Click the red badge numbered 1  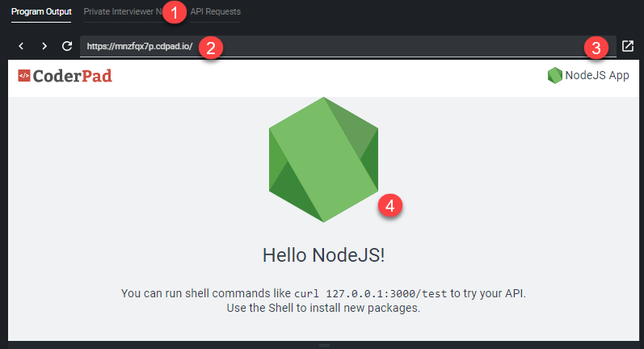pos(175,13)
